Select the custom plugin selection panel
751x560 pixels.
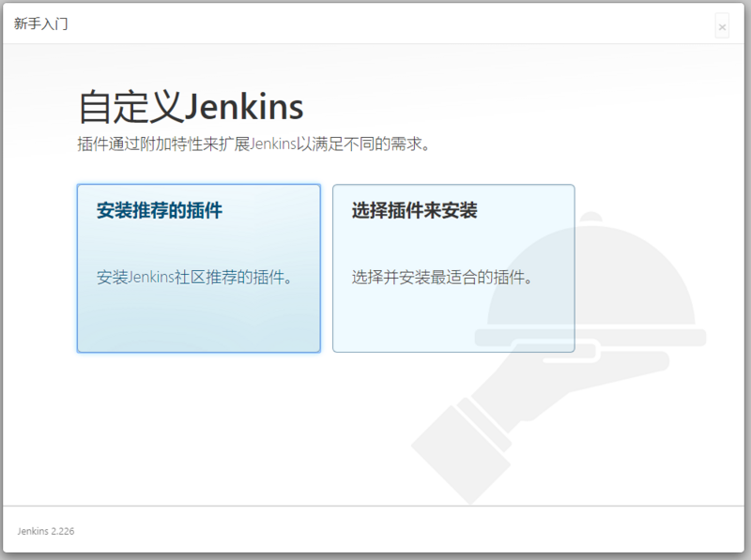coord(453,267)
